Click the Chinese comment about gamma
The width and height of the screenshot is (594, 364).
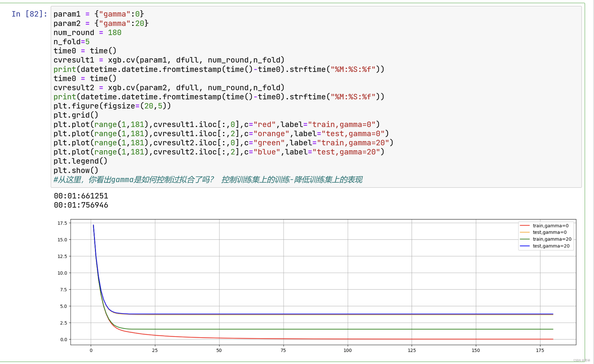(208, 180)
